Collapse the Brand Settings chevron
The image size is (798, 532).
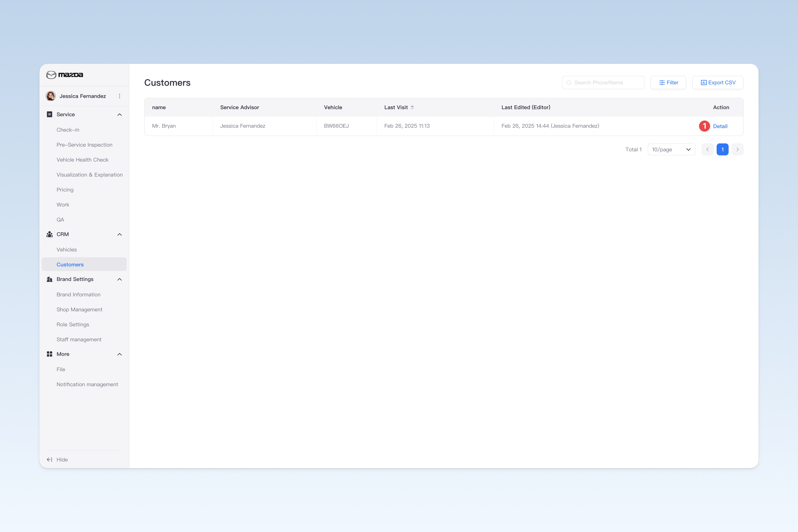tap(119, 279)
